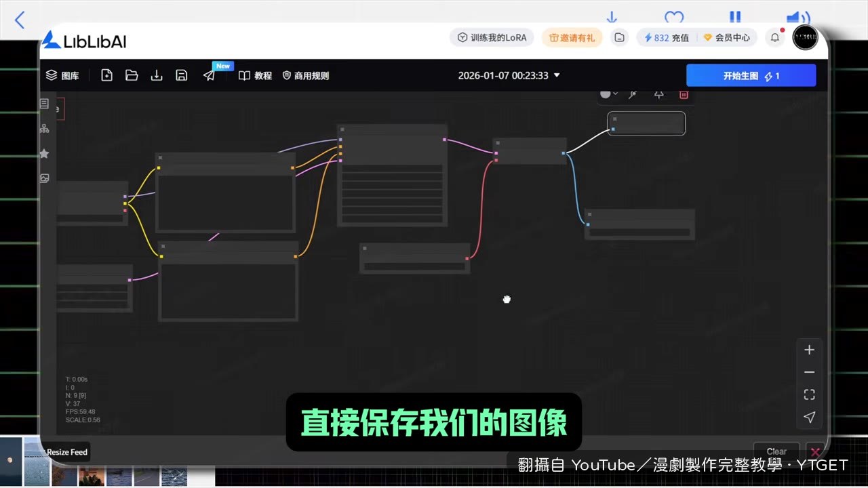The image size is (868, 488).
Task: Close the feed with red X
Action: click(x=815, y=451)
